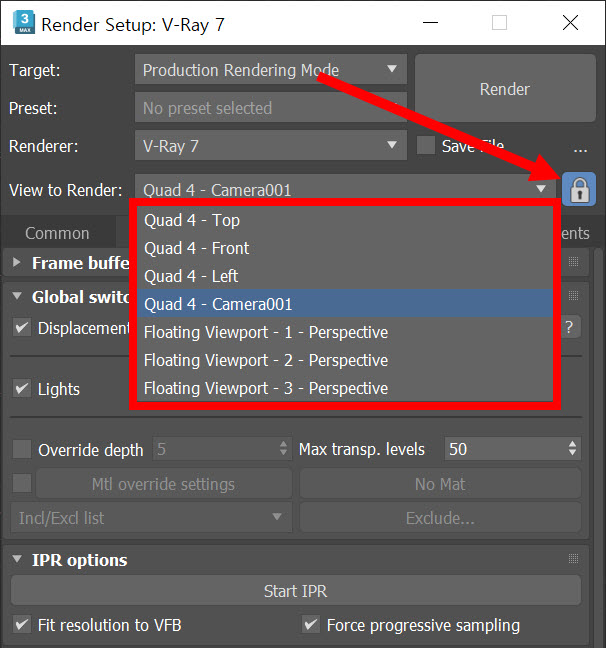Click the Override depth value field
The image size is (606, 648).
click(x=215, y=449)
